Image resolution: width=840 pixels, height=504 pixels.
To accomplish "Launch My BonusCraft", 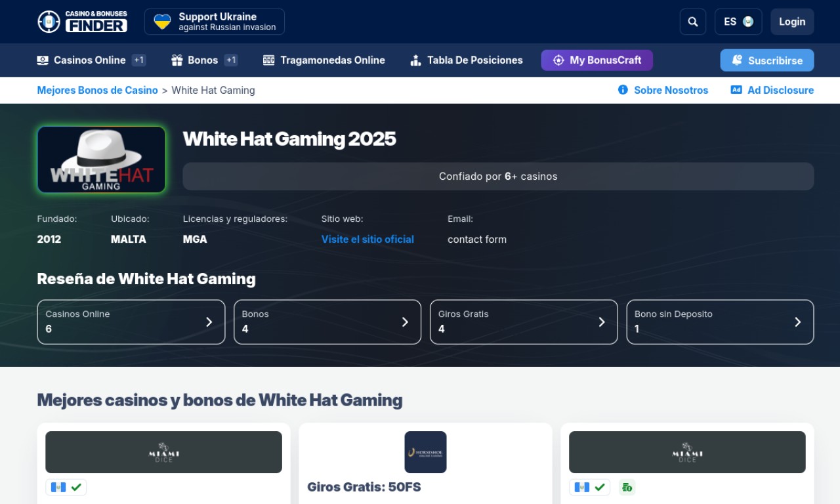I will coord(597,60).
